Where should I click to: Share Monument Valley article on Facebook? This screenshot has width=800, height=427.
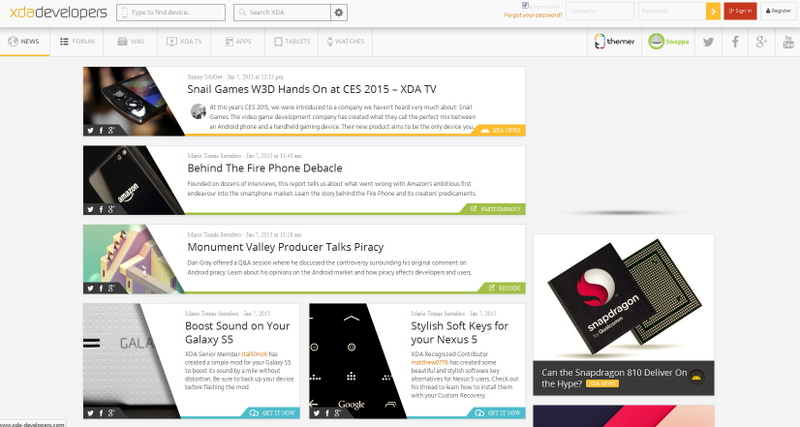coord(101,288)
